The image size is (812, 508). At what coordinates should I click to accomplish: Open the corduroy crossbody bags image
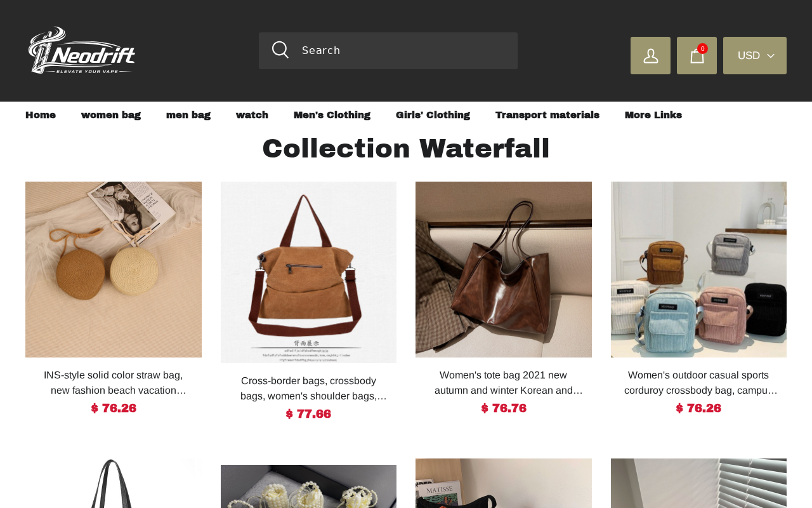(x=698, y=269)
